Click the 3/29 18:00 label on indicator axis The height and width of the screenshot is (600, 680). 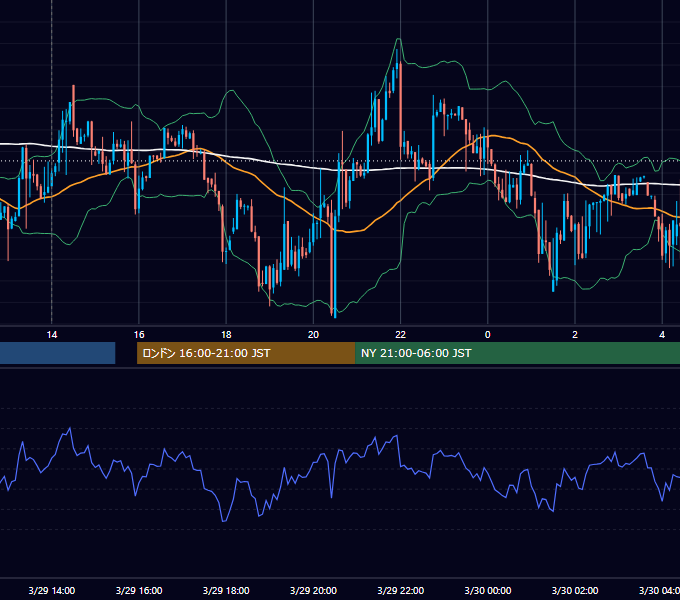226,590
